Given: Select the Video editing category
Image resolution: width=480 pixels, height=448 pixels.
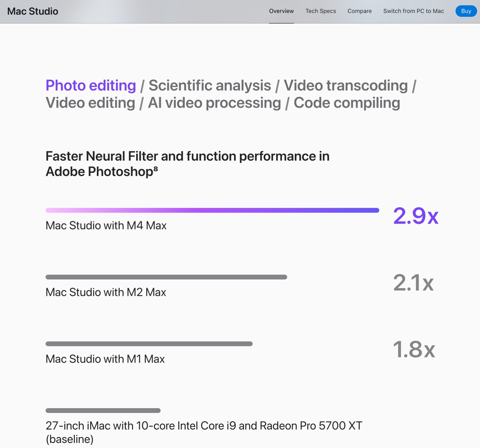Looking at the screenshot, I should point(90,103).
